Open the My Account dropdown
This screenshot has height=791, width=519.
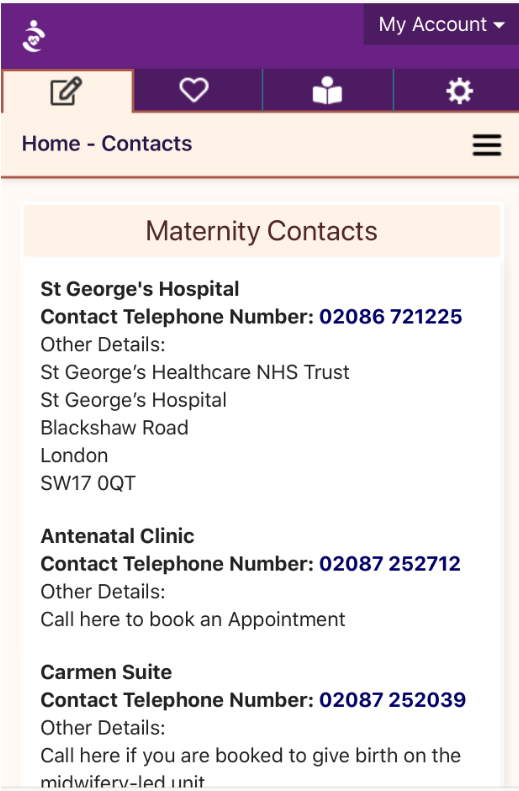[441, 24]
